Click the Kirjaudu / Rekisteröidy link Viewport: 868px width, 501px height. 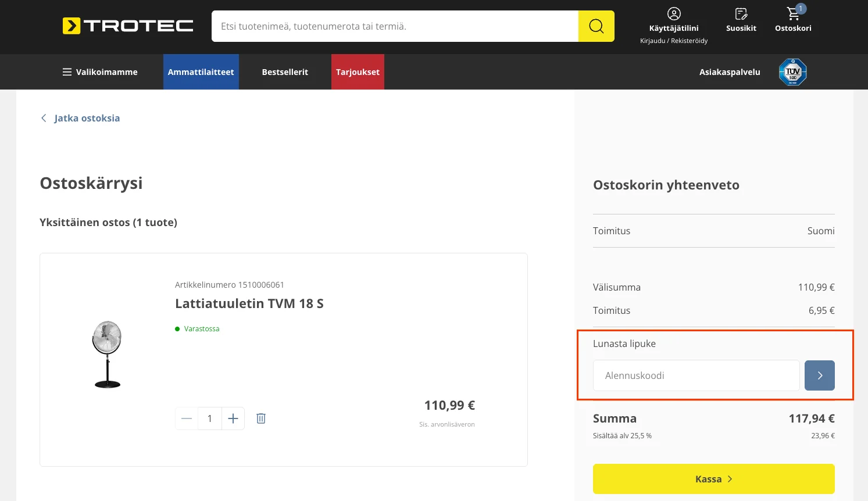tap(674, 41)
